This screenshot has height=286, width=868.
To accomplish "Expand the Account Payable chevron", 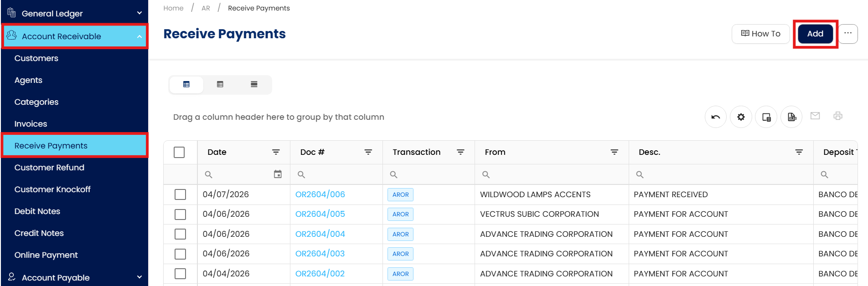I will [x=139, y=277].
